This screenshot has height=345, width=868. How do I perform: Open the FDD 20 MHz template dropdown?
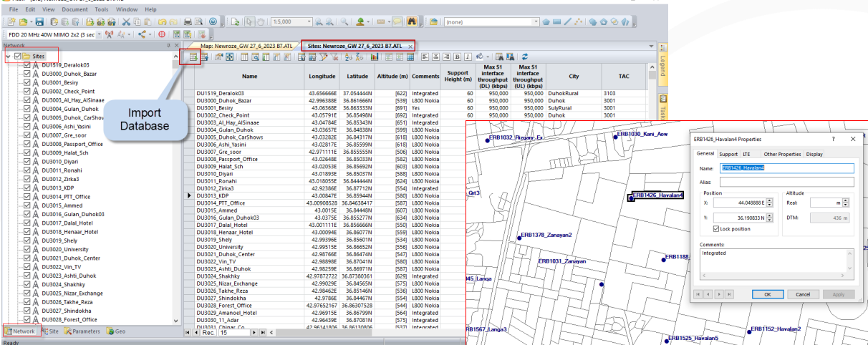(98, 34)
